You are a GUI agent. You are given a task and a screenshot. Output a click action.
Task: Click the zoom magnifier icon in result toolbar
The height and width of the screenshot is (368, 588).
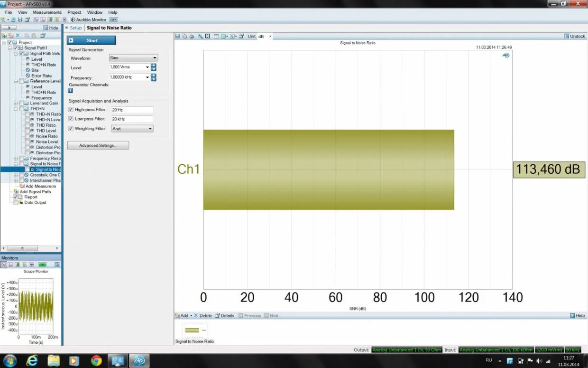[x=201, y=36]
